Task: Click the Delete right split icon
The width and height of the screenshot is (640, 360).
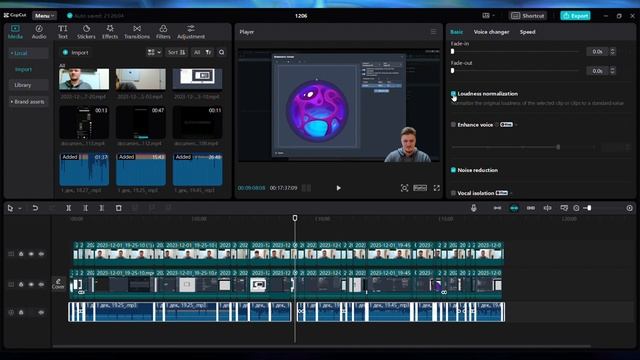Action: [x=102, y=208]
